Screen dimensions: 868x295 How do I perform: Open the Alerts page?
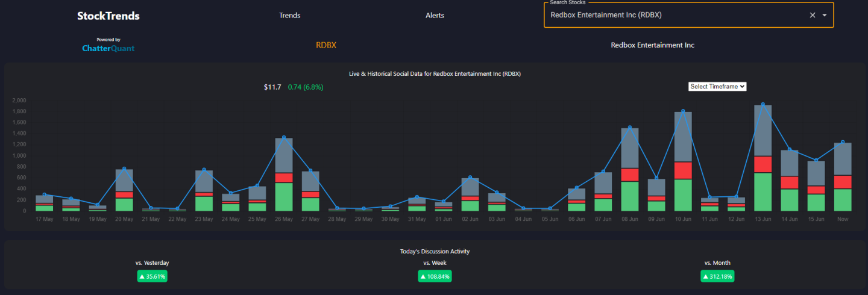coord(435,16)
